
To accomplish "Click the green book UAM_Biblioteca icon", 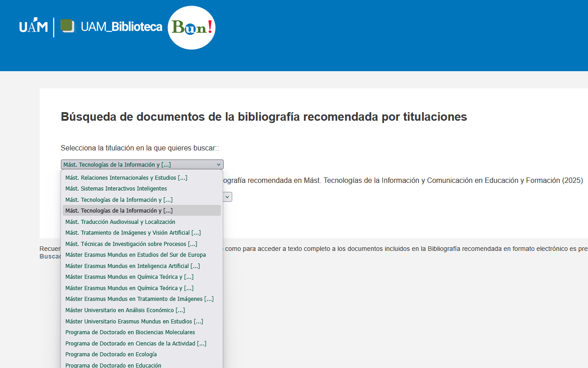I will (x=68, y=27).
